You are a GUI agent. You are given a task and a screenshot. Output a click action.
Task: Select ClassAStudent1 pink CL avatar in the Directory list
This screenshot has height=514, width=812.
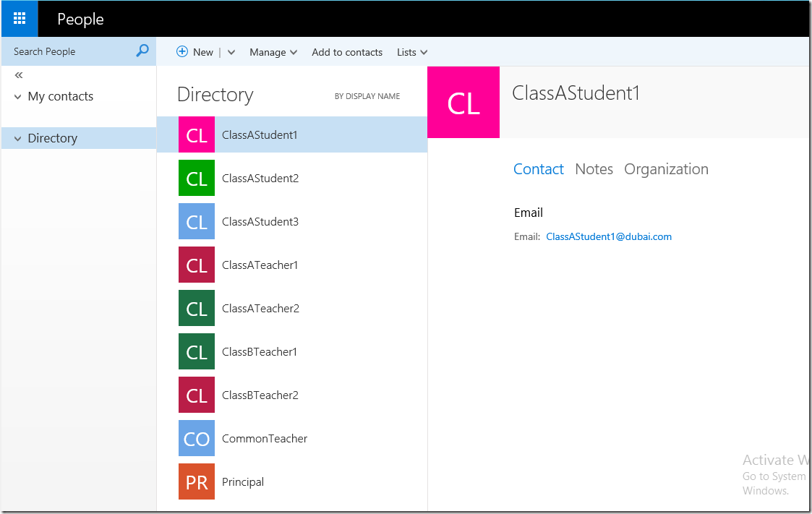[x=197, y=134]
